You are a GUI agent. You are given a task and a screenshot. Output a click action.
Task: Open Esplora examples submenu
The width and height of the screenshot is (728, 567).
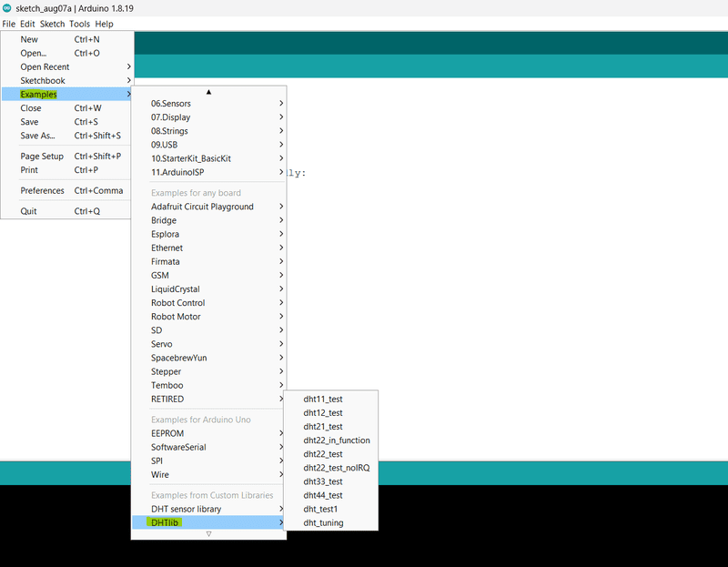(208, 234)
